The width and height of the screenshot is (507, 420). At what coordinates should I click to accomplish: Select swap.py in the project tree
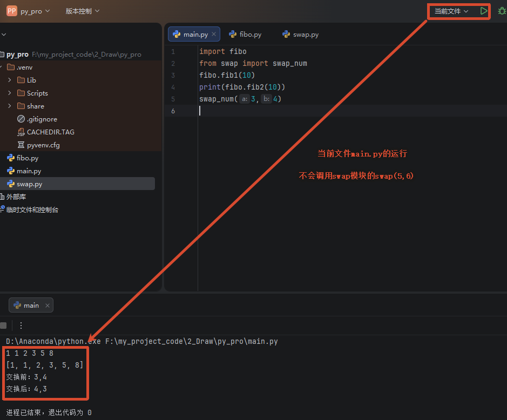point(29,184)
